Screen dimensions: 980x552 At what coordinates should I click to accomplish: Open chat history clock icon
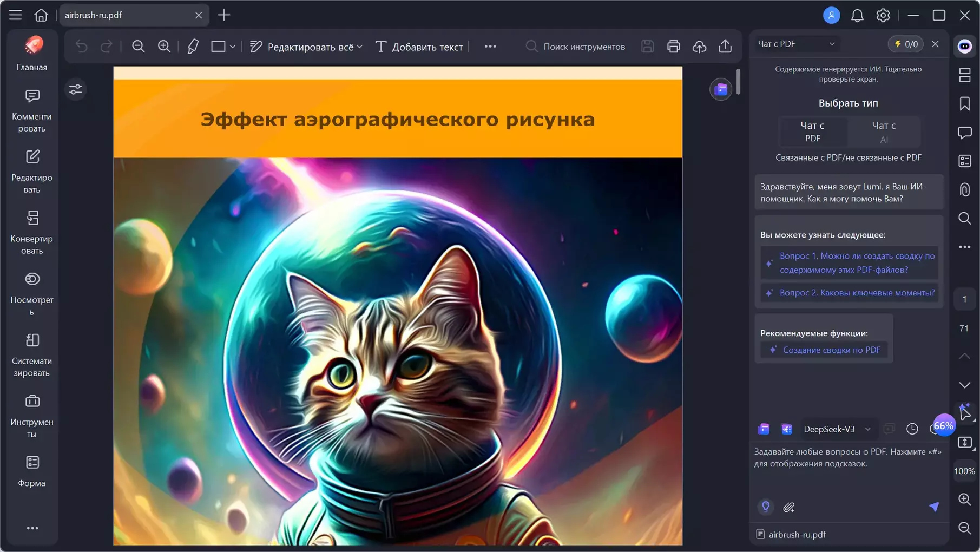tap(912, 429)
